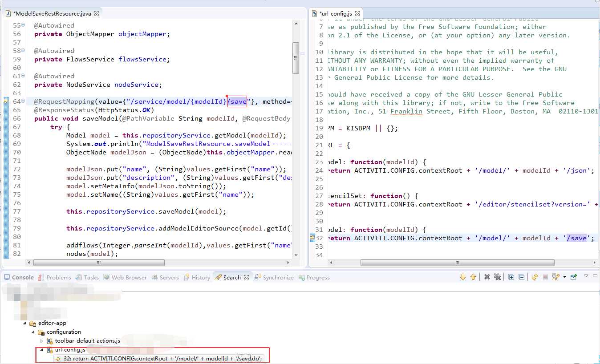The height and width of the screenshot is (364, 600).
Task: Click the scroll-down arrow of Java editor
Action: pyautogui.click(x=296, y=255)
